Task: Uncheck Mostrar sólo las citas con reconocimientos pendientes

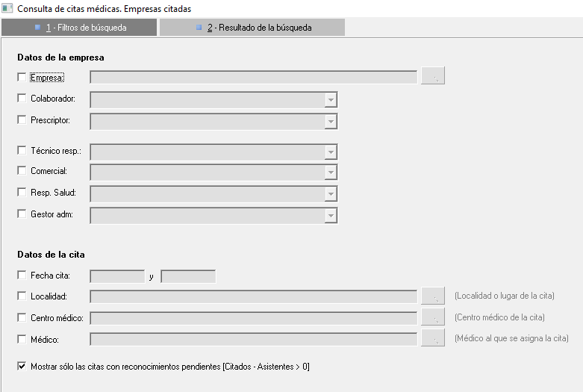Action: click(x=21, y=367)
